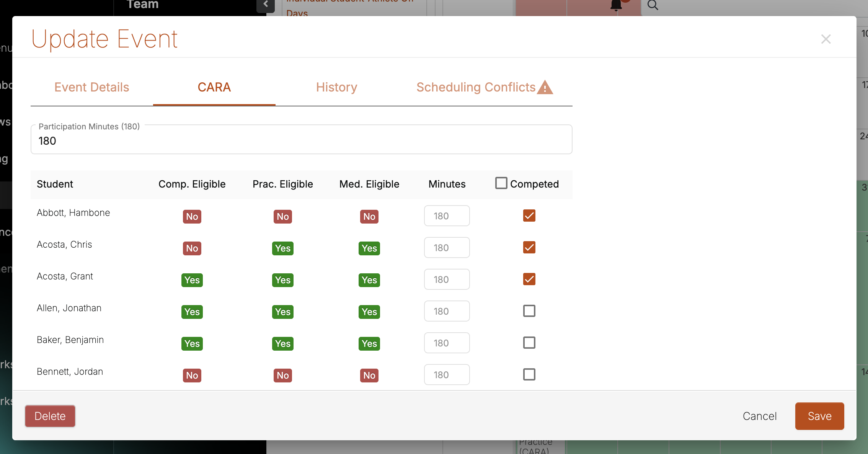
Task: Click Comp. Eligible 'No' badge for Acosta, Chris
Action: (192, 248)
